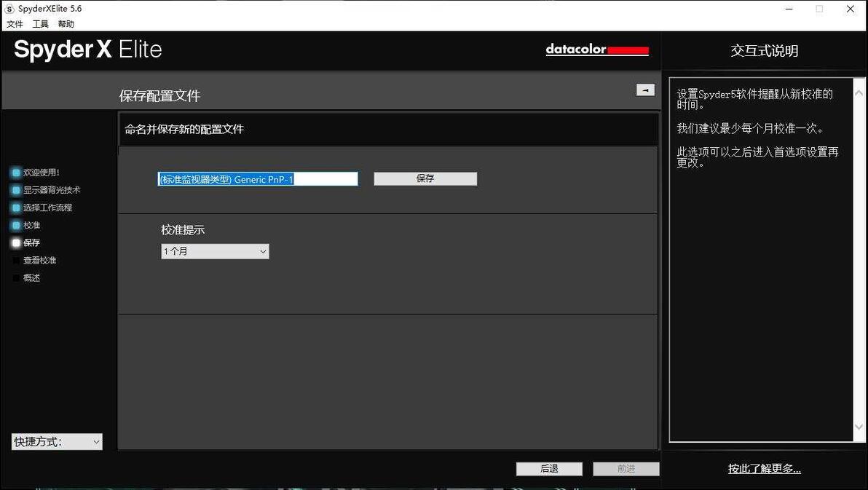The image size is (868, 490).
Task: Click the datacolor logo
Action: (597, 50)
